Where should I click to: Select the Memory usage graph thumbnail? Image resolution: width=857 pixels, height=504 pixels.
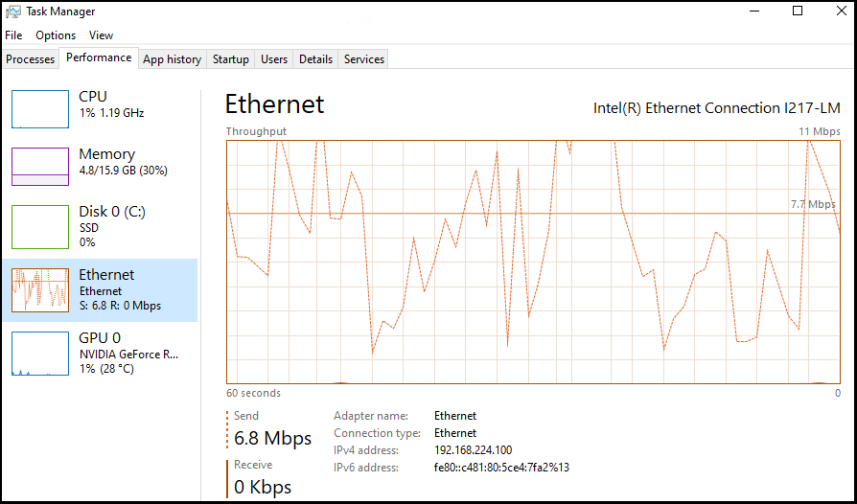40,166
